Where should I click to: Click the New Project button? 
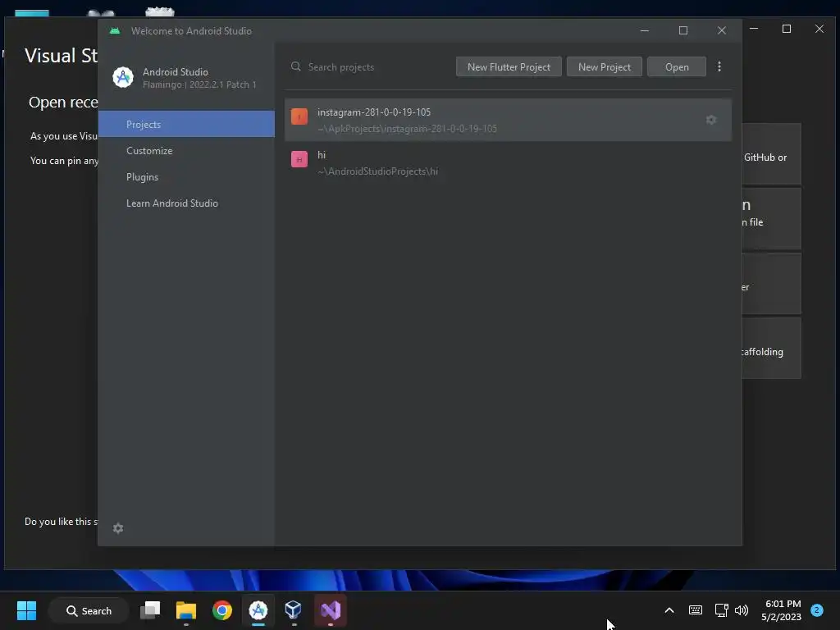pyautogui.click(x=605, y=67)
